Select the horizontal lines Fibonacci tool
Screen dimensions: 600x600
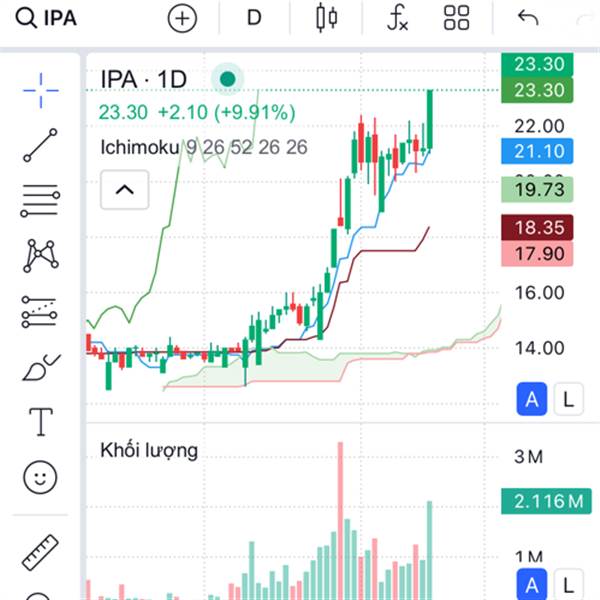pos(40,200)
